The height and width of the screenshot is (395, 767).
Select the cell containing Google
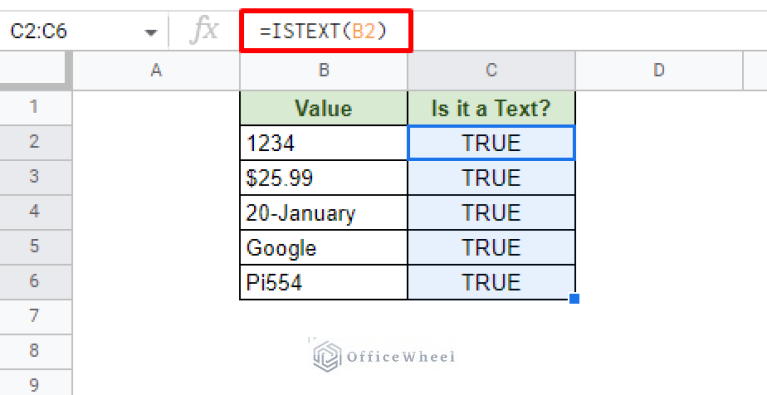pyautogui.click(x=324, y=247)
